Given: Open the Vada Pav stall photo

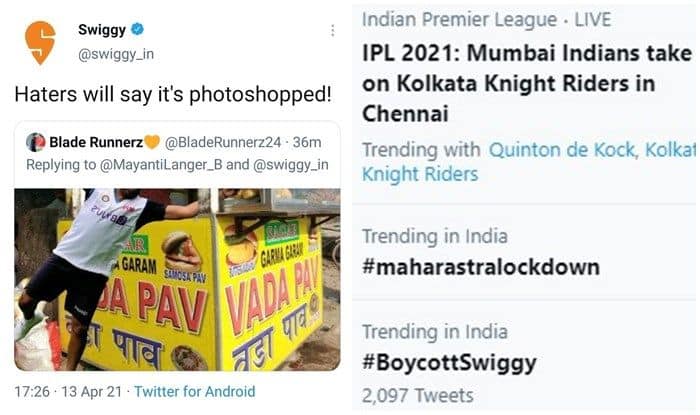Looking at the screenshot, I should tap(177, 280).
